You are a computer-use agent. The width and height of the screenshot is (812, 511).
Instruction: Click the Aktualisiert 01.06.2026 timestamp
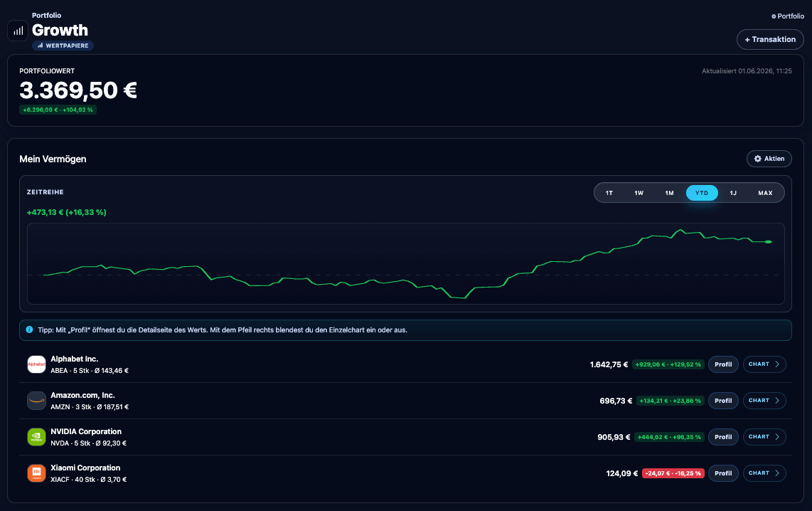click(x=747, y=71)
